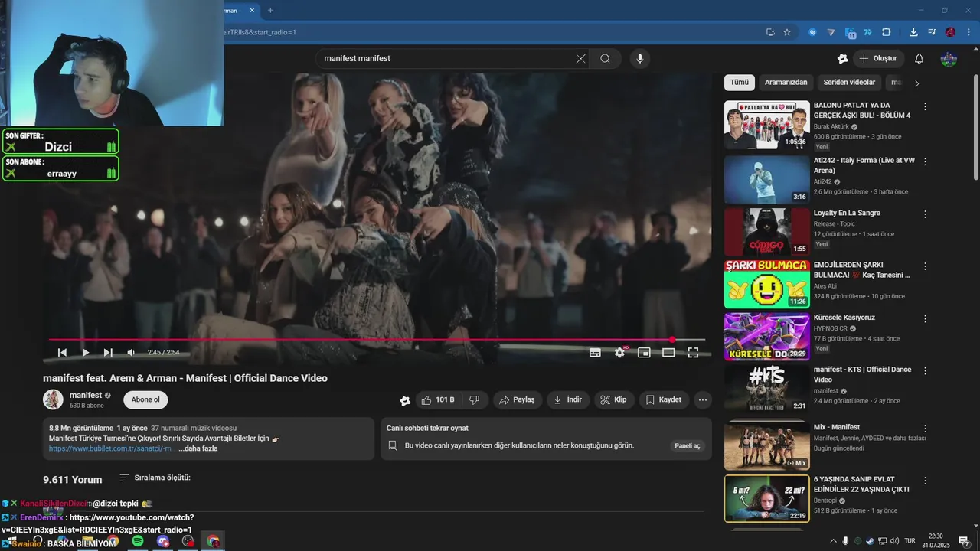This screenshot has width=980, height=551.
Task: Click the YouTube search magnifier button
Action: (x=605, y=58)
